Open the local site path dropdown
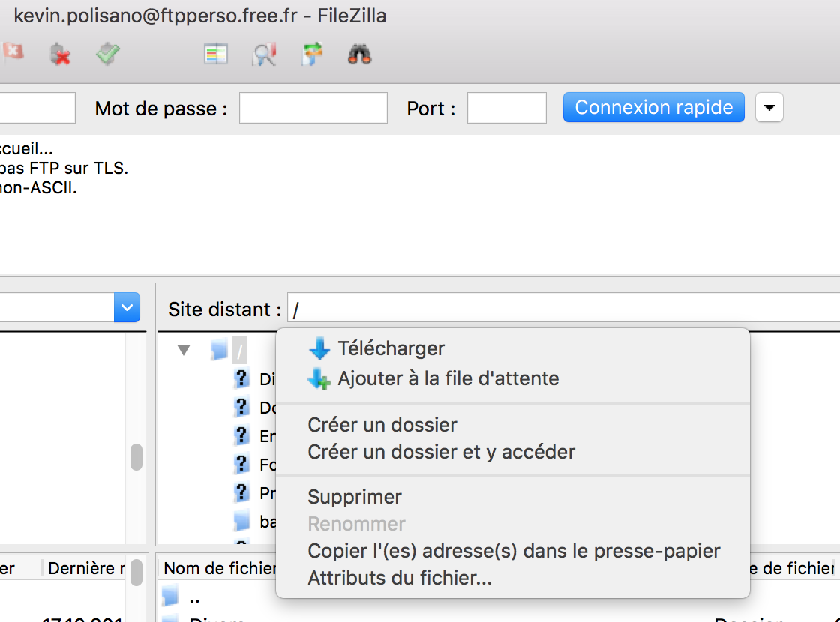840x622 pixels. point(127,308)
